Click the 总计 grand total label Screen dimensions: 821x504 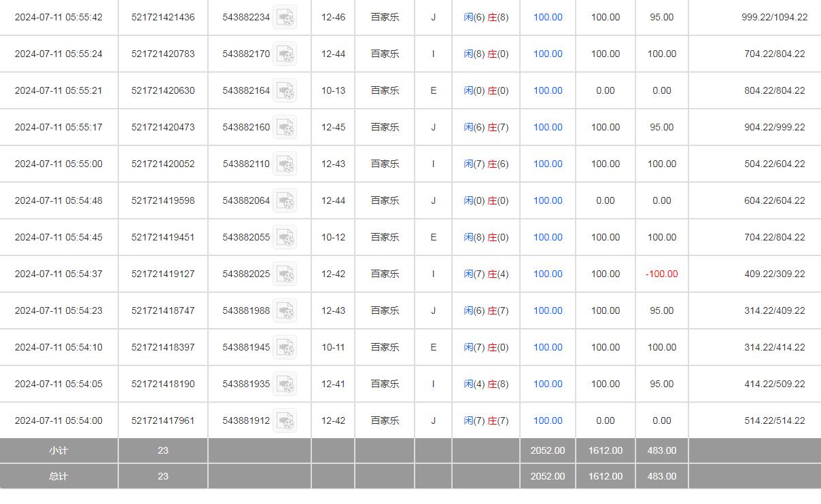[58, 476]
